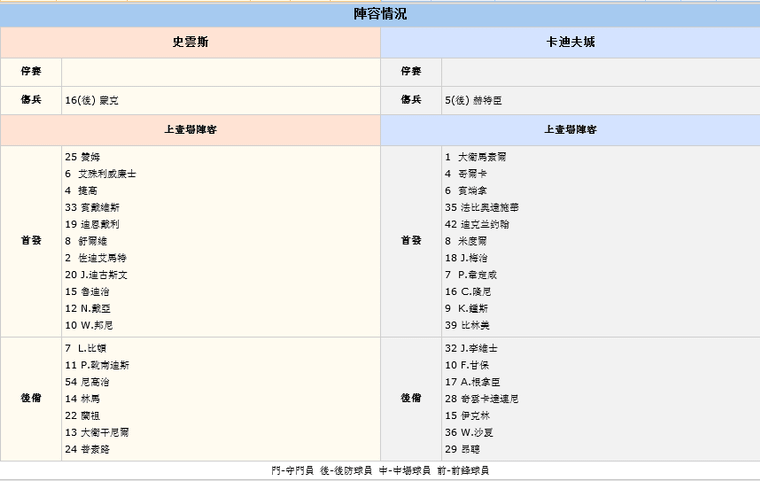Select the 卡迪夫城 team heading
The image size is (760, 481).
[x=570, y=42]
